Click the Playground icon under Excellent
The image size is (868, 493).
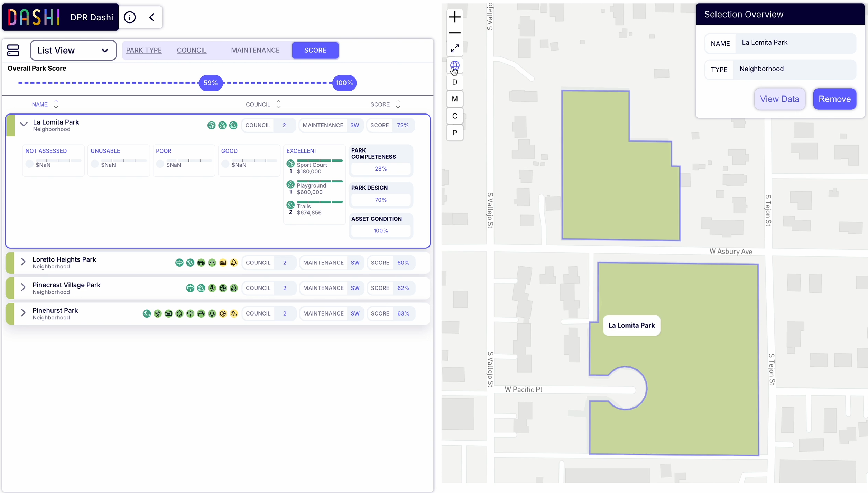pos(290,184)
